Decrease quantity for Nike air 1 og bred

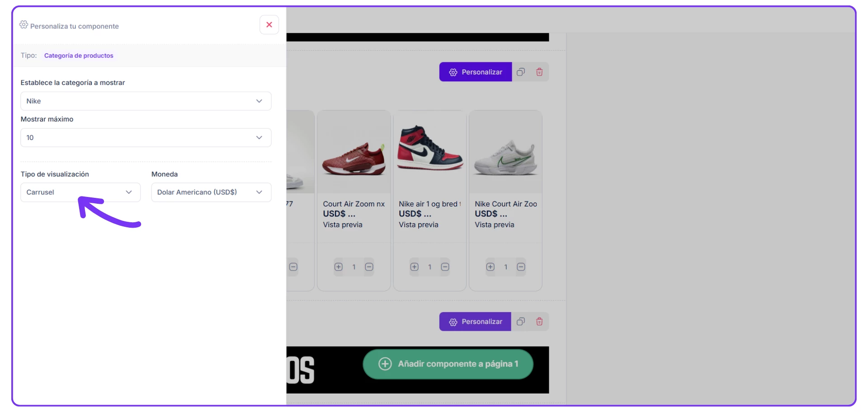445,267
